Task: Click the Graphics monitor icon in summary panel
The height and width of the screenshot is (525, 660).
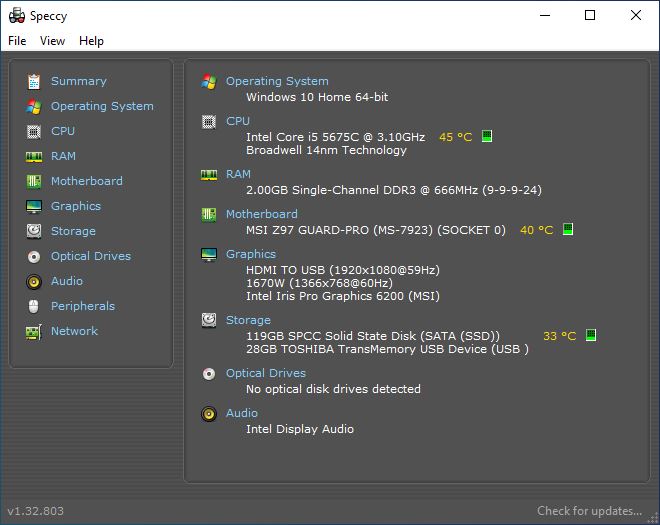Action: [x=209, y=255]
